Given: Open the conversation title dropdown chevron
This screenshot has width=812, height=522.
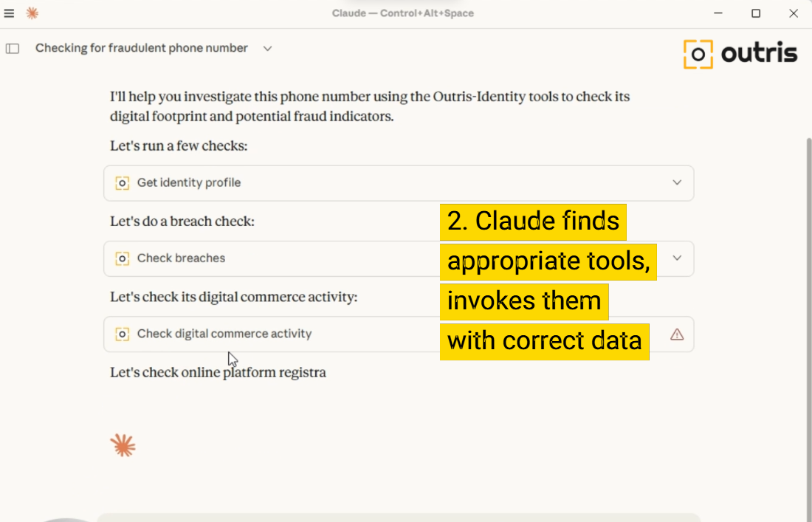Looking at the screenshot, I should click(266, 48).
